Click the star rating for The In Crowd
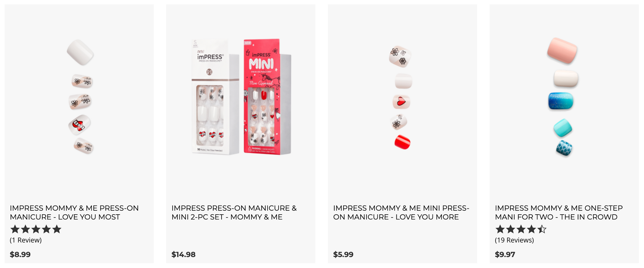This screenshot has width=644, height=268. (521, 229)
